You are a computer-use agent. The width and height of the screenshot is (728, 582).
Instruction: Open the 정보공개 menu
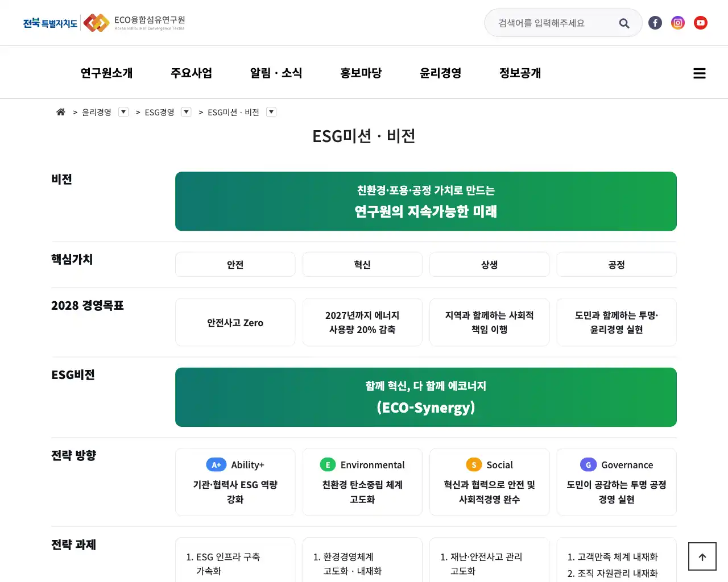[x=520, y=73]
